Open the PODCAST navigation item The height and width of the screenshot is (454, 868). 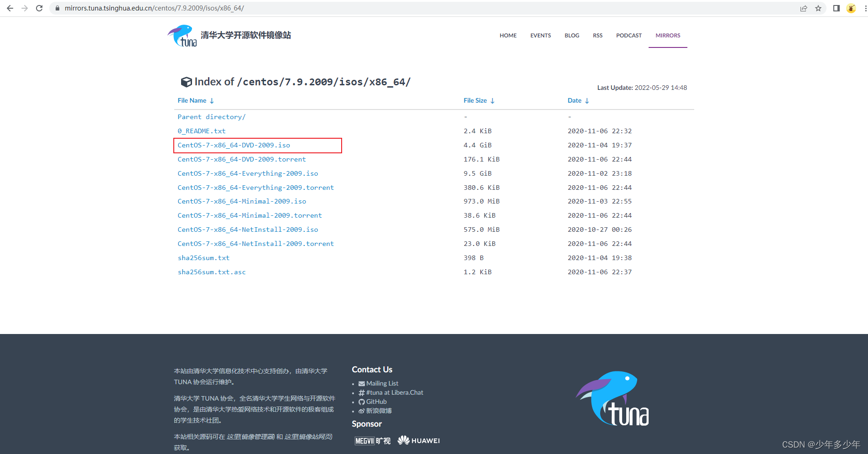(x=629, y=36)
